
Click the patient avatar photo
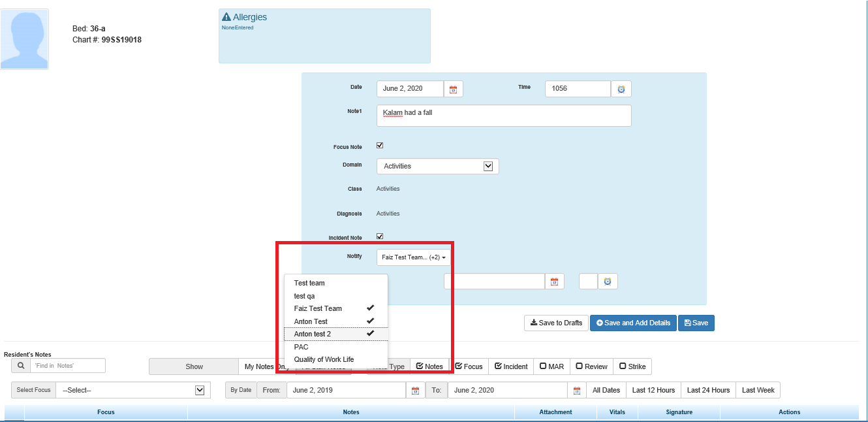pyautogui.click(x=24, y=39)
